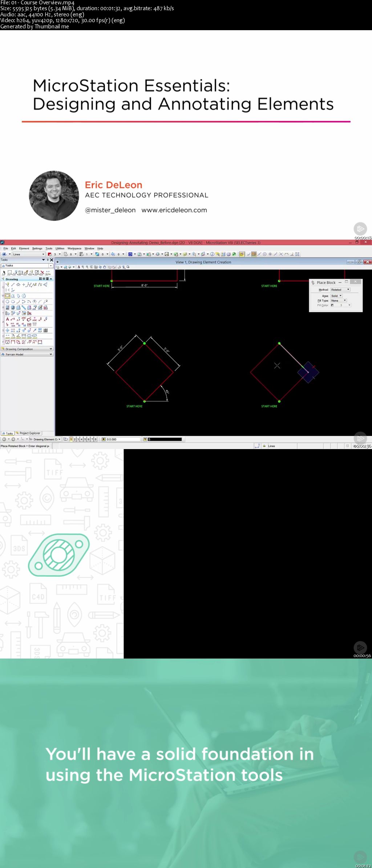The image size is (372, 868).
Task: Open the Workspace menu
Action: pyautogui.click(x=74, y=248)
